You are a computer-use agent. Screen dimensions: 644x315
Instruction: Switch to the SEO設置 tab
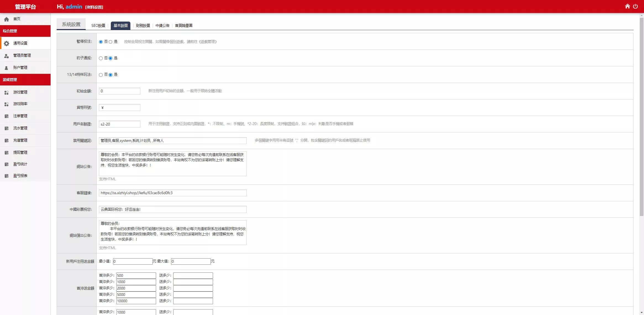[x=98, y=25]
